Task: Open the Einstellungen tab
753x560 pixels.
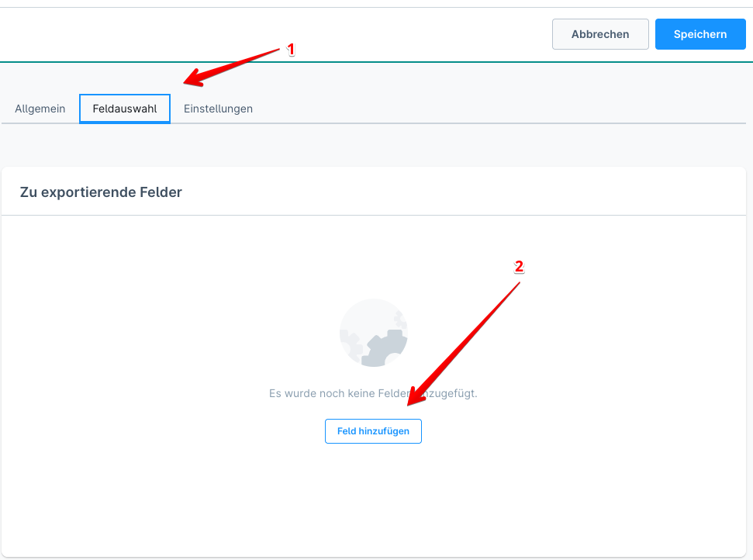Action: tap(218, 109)
